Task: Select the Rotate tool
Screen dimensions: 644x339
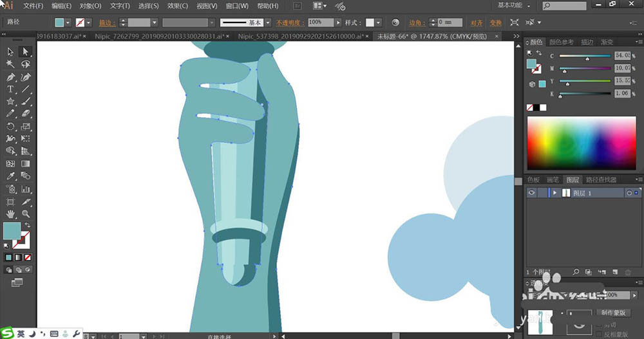Action: [x=11, y=127]
